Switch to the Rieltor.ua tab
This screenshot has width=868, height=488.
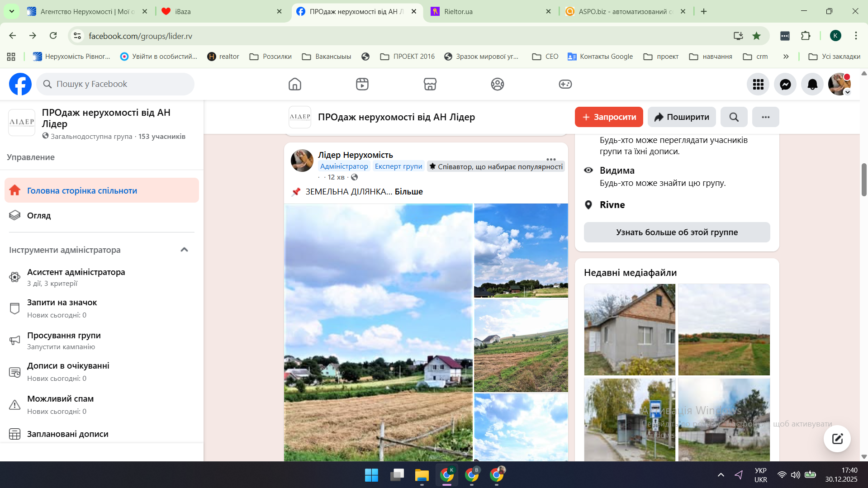(x=489, y=11)
